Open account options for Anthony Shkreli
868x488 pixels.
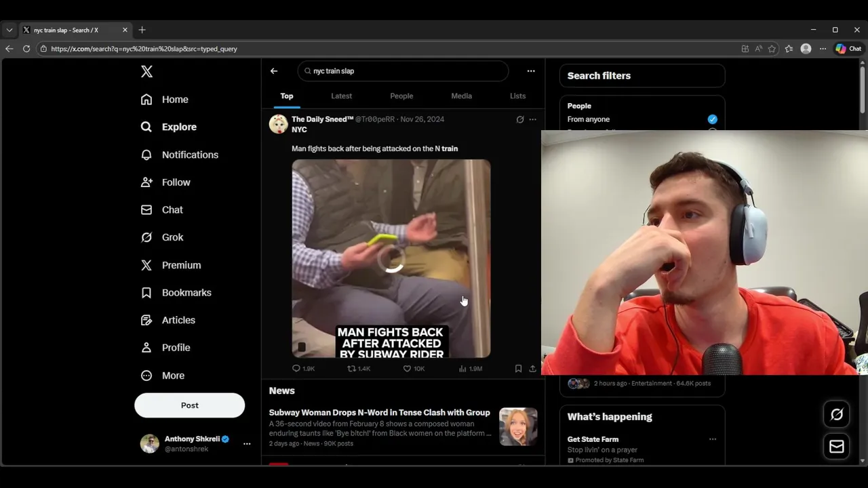247,444
